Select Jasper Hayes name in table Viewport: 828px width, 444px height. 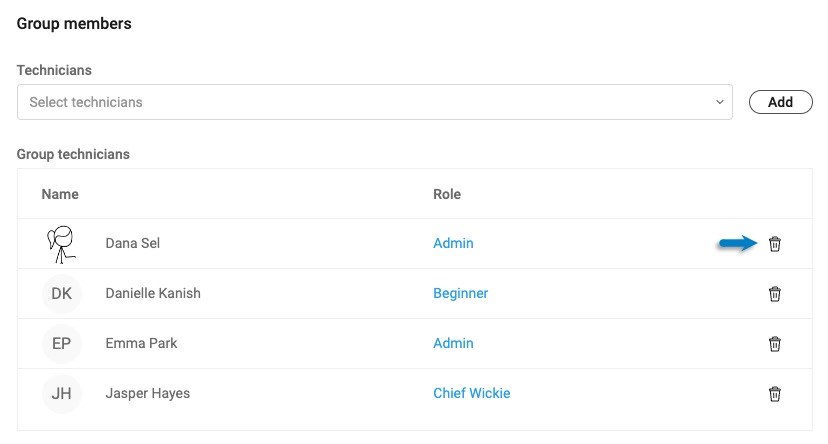(147, 394)
